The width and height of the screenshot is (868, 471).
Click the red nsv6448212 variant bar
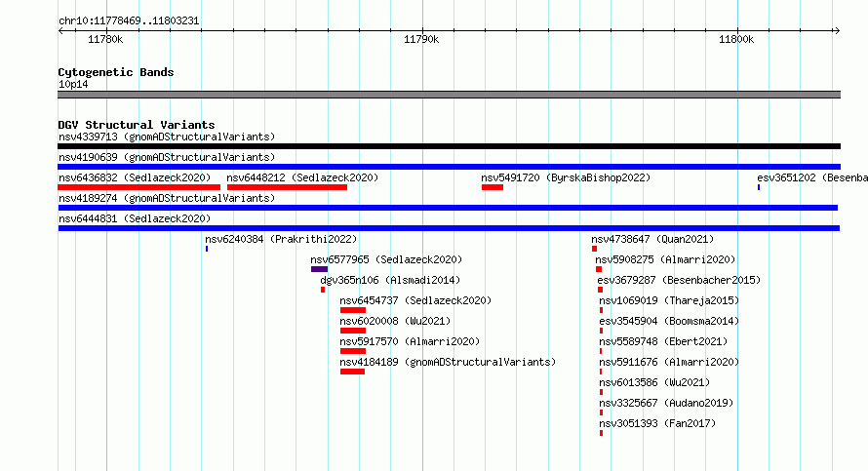pos(287,187)
